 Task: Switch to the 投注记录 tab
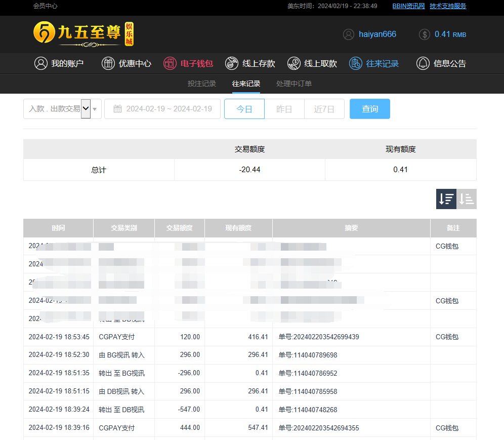(x=201, y=84)
